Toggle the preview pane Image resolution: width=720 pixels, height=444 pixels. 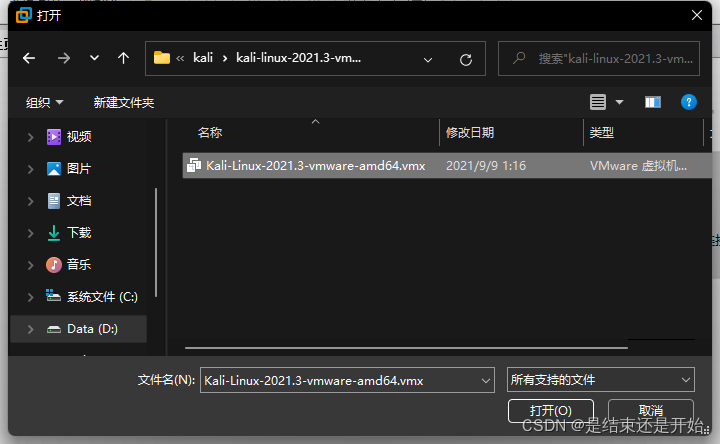coord(652,102)
